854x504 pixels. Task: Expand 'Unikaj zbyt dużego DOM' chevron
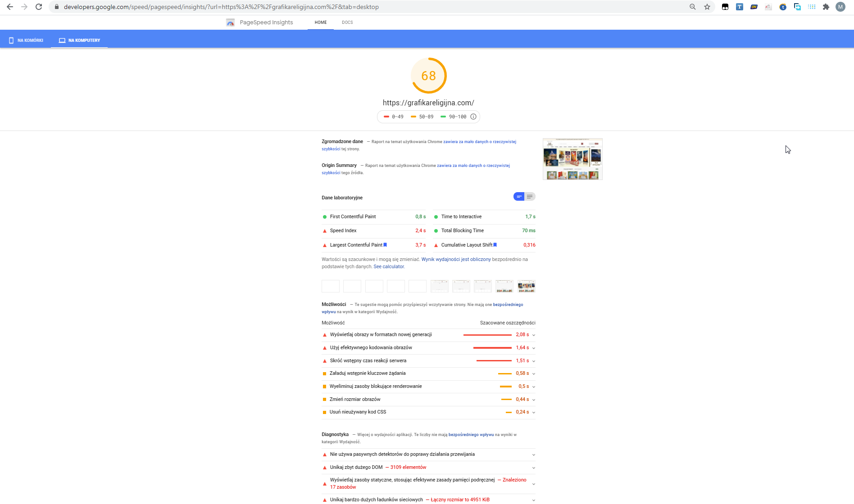click(x=534, y=468)
